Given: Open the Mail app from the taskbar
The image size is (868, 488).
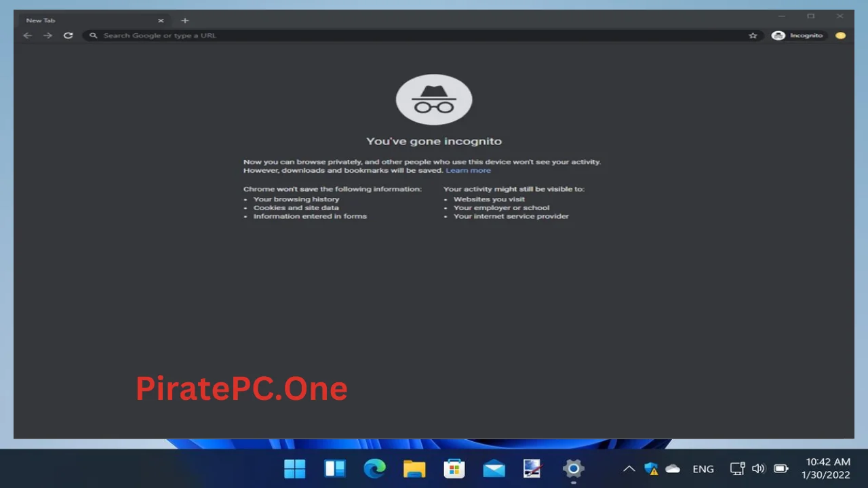Looking at the screenshot, I should pos(494,468).
